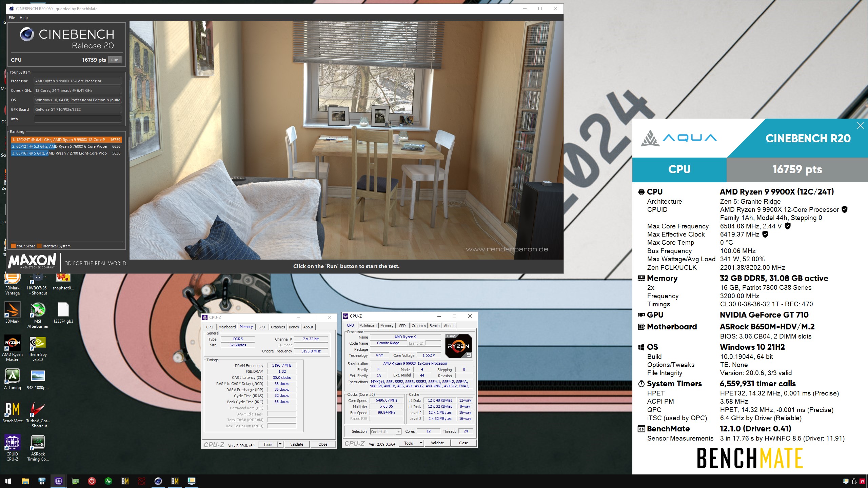Close the BenchMate result panel with the X
868x488 pixels.
point(860,126)
